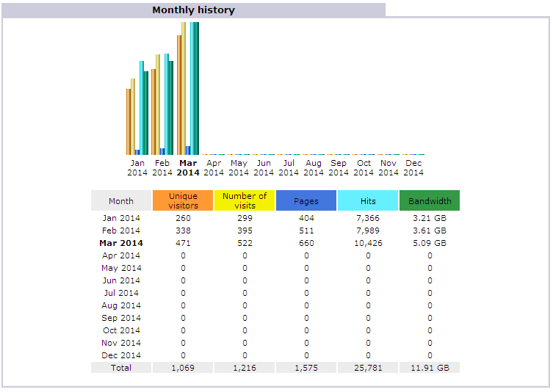Click the yellow Number of visits header

[245, 200]
